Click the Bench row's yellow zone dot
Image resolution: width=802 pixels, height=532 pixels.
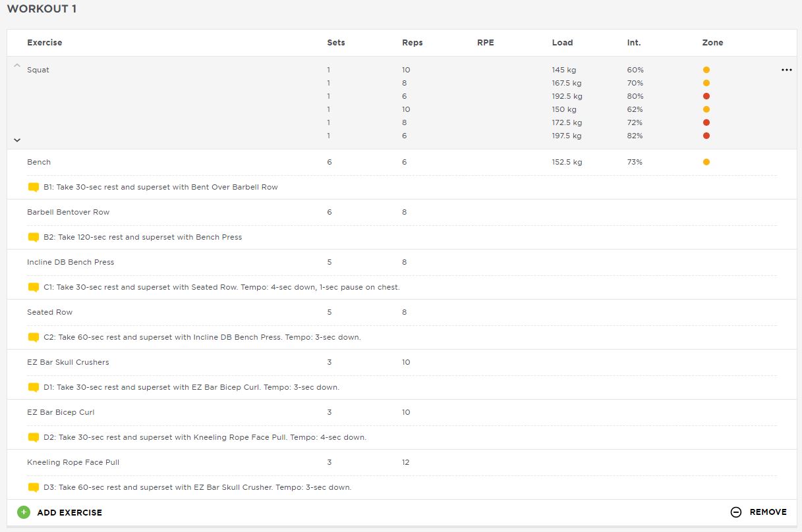706,162
